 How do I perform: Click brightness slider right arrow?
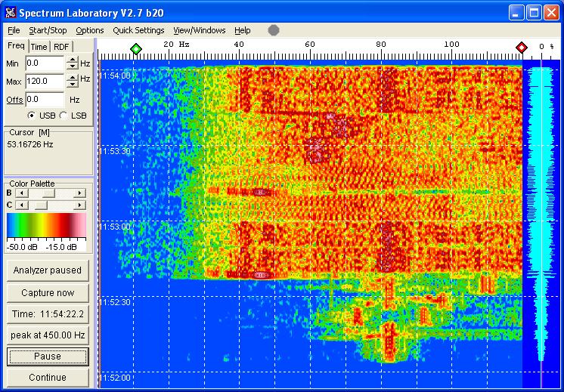click(79, 193)
